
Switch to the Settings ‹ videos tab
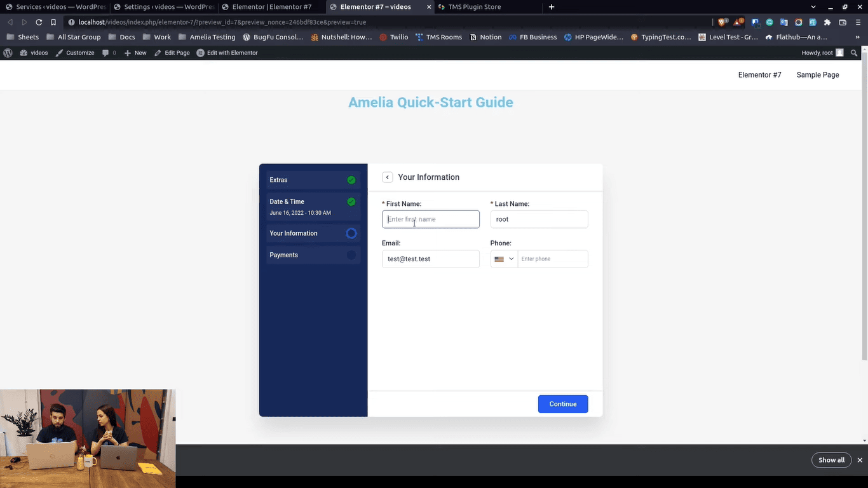tap(163, 7)
